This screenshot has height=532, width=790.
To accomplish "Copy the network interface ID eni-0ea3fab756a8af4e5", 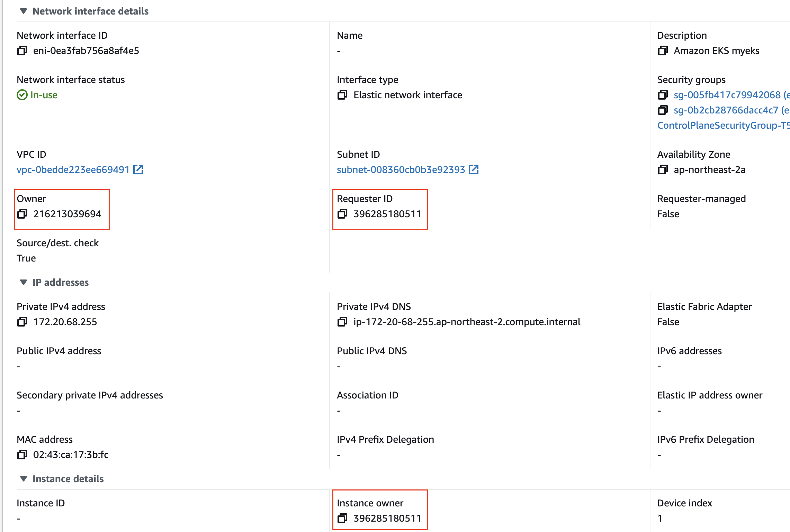I will [22, 51].
